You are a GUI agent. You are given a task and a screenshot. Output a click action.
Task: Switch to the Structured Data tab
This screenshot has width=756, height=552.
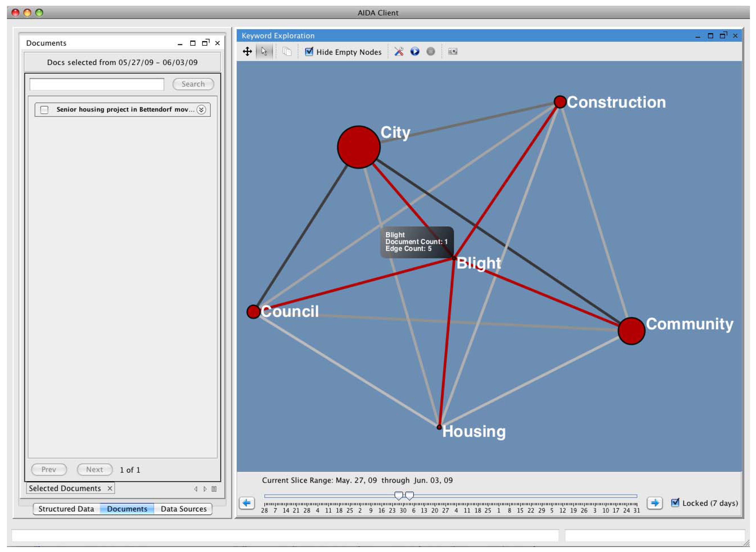click(x=66, y=509)
